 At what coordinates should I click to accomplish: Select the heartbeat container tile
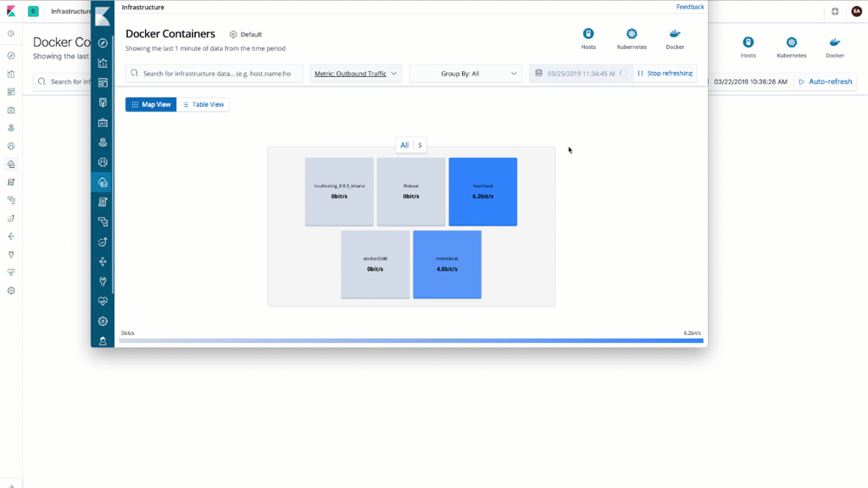[x=483, y=191]
